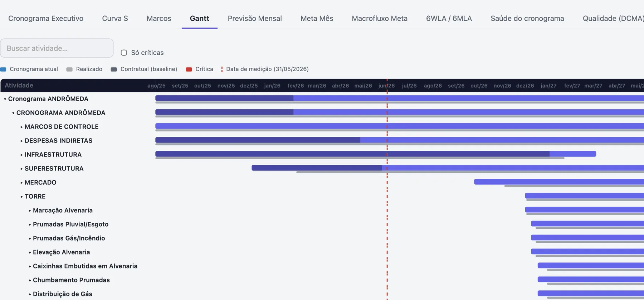Click the Cronograma atual legend swatch

tap(3, 69)
